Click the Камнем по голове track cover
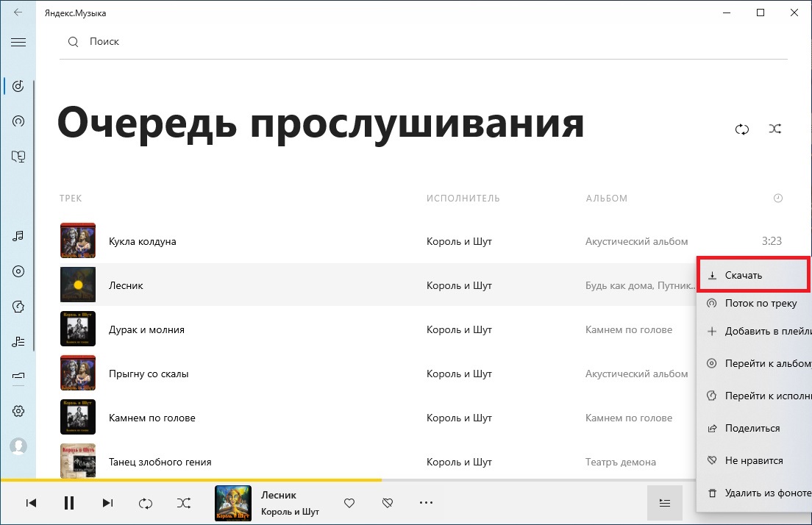 tap(78, 417)
